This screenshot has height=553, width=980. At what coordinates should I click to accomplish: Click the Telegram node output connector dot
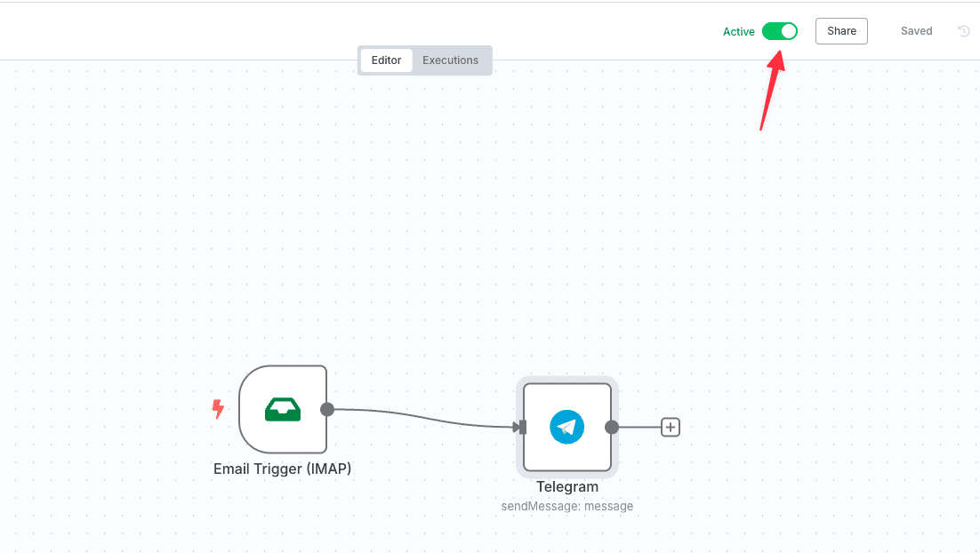pos(612,427)
